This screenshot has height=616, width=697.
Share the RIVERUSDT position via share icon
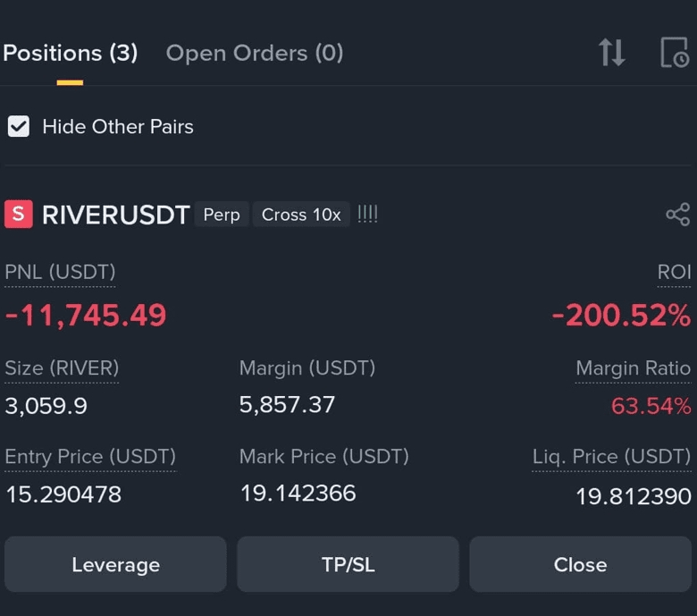(678, 215)
